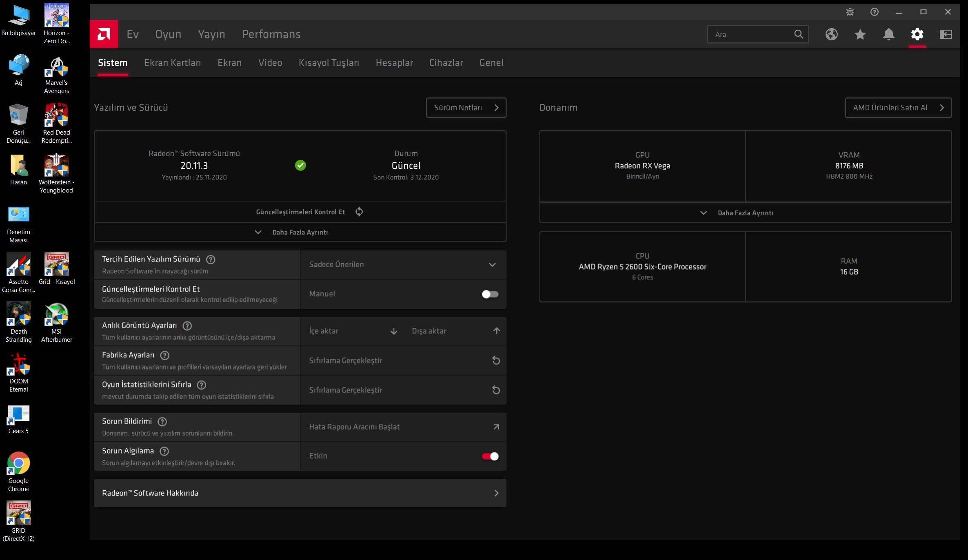Click help icon beside Sorun Bildirimi
This screenshot has height=560, width=968.
click(x=162, y=421)
